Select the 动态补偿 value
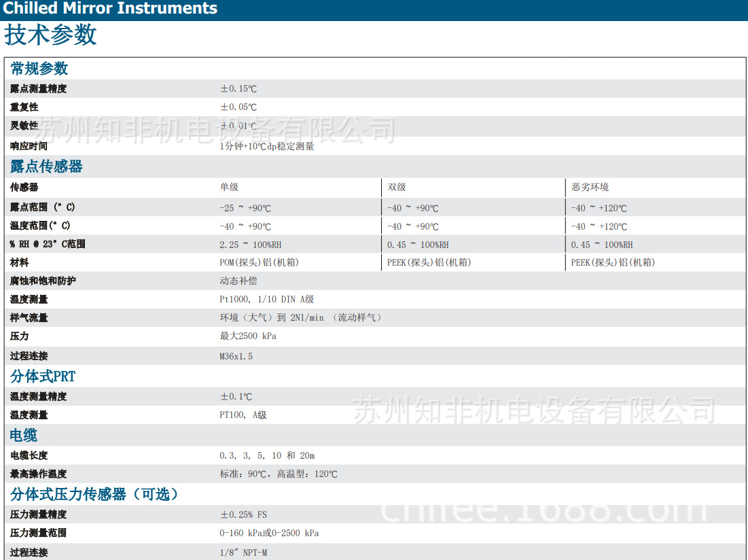The width and height of the screenshot is (748, 560). (238, 281)
